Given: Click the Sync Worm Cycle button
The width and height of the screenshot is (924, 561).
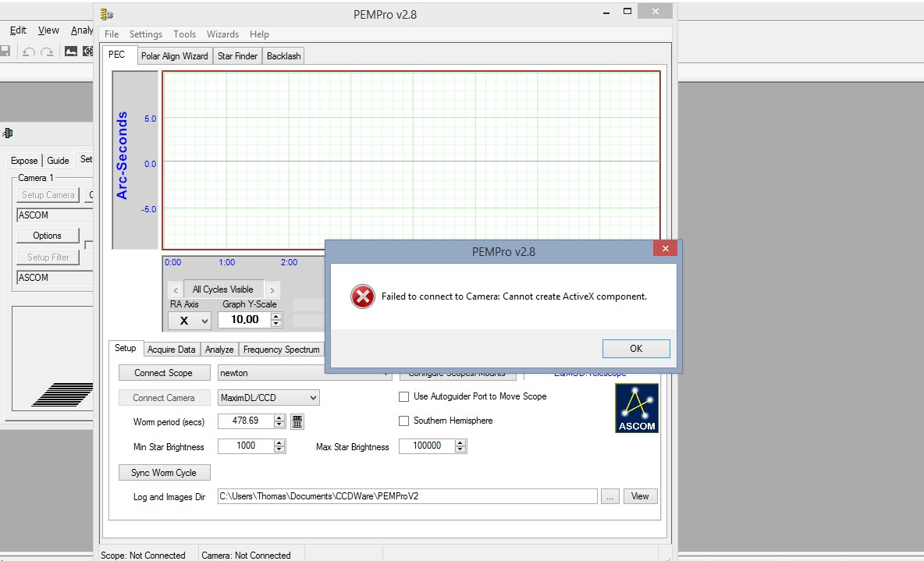Looking at the screenshot, I should [x=164, y=473].
